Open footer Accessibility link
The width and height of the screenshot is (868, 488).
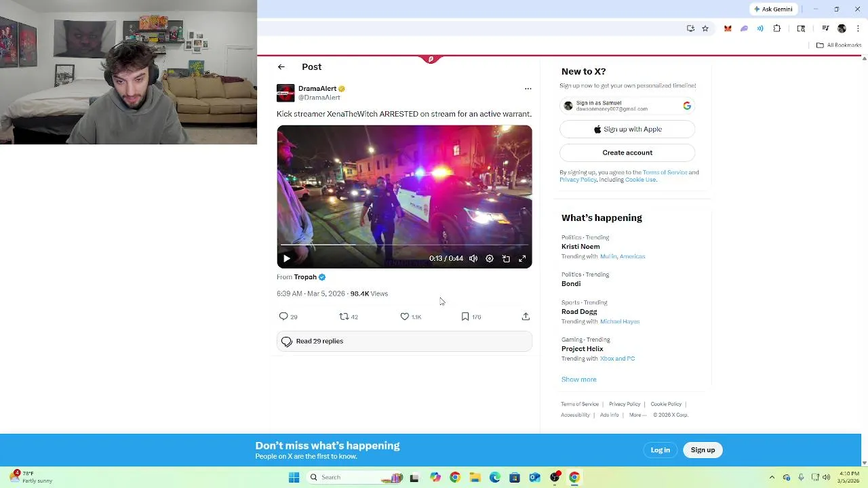click(575, 415)
